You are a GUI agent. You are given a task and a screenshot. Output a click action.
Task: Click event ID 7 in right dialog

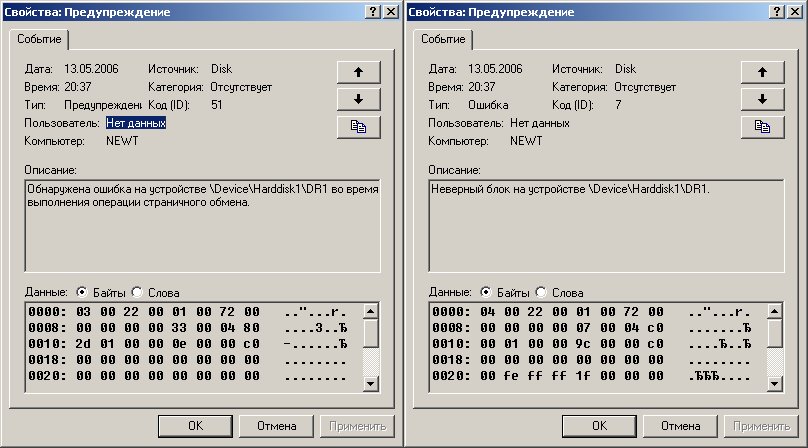point(618,105)
